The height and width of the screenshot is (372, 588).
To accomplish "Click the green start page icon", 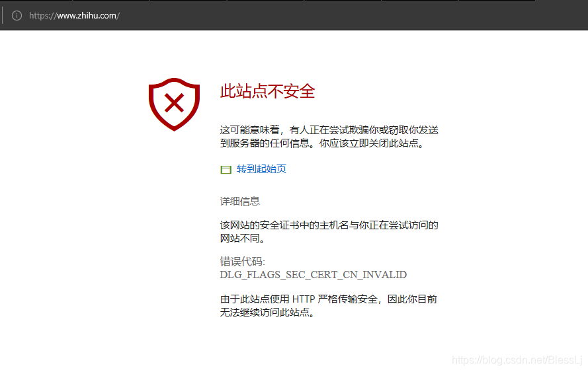I will tap(226, 170).
